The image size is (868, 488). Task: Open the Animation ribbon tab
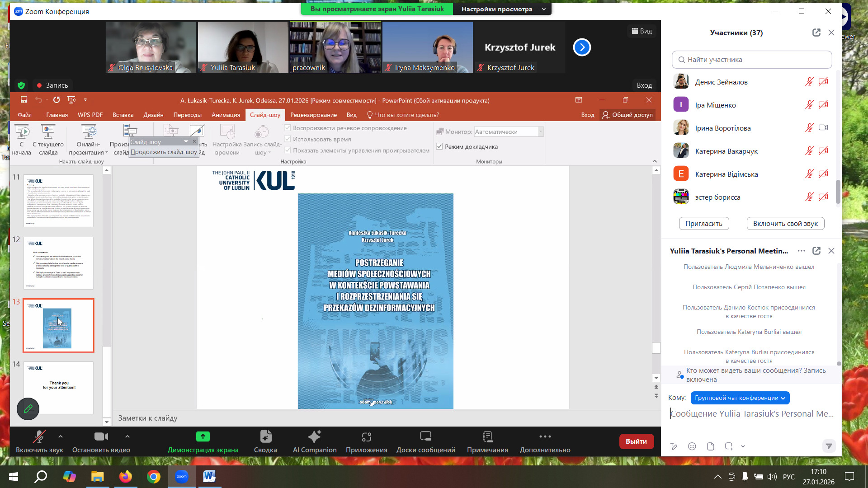coord(226,115)
